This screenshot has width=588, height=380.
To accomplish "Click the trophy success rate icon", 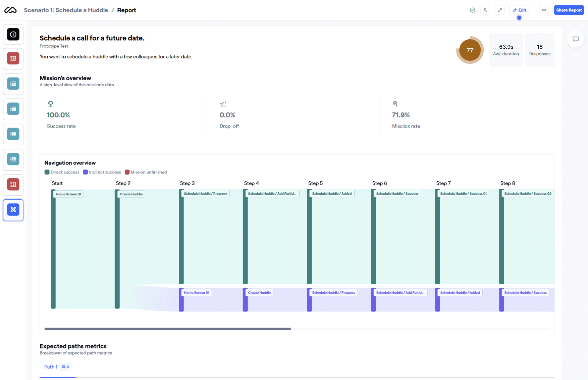I will (51, 104).
